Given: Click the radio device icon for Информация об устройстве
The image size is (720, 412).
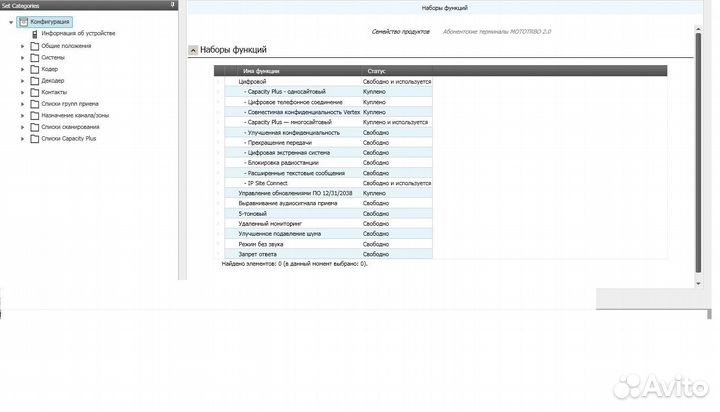Looking at the screenshot, I should click(x=36, y=33).
